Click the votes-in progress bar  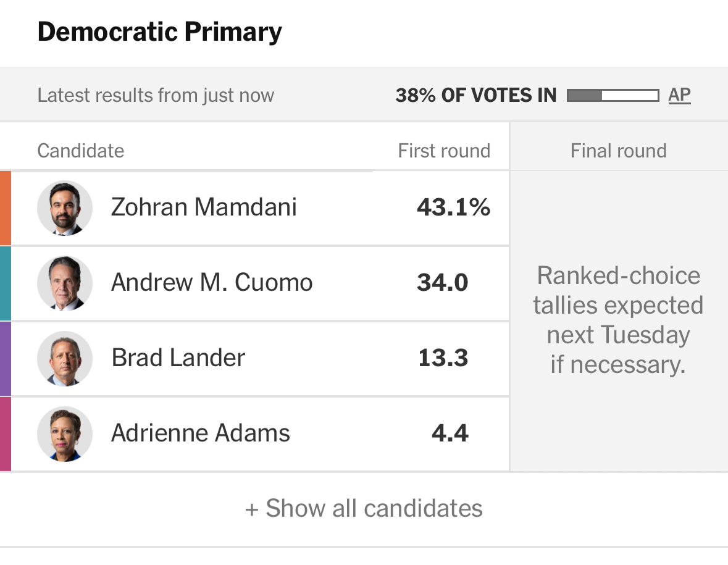pos(612,96)
